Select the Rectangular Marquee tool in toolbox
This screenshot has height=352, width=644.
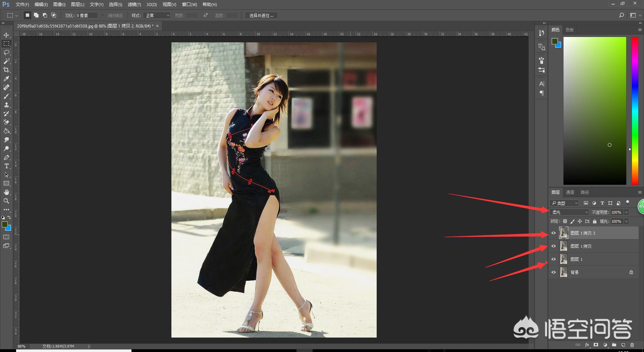point(6,44)
